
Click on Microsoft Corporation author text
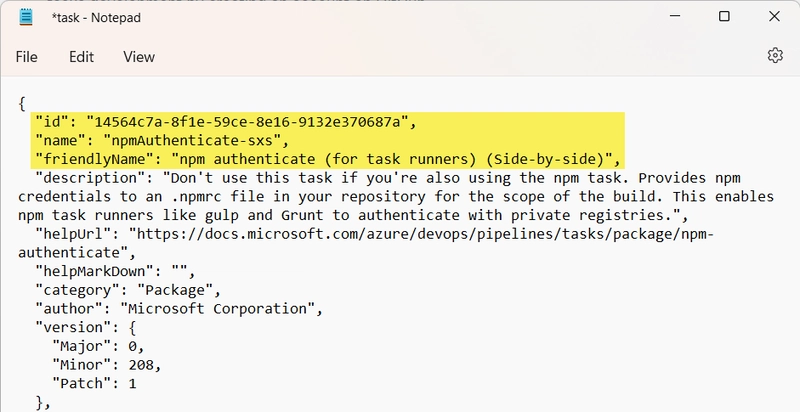[217, 309]
